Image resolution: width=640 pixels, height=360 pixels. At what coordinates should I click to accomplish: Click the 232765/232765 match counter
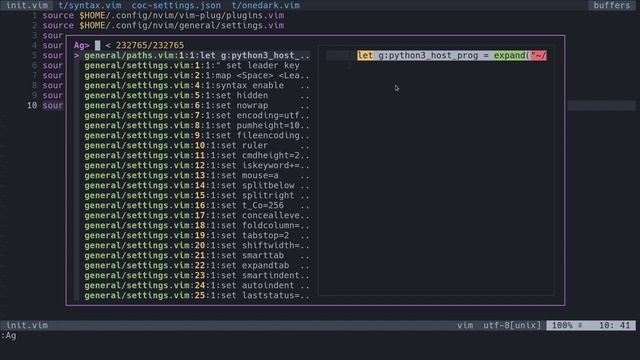150,45
